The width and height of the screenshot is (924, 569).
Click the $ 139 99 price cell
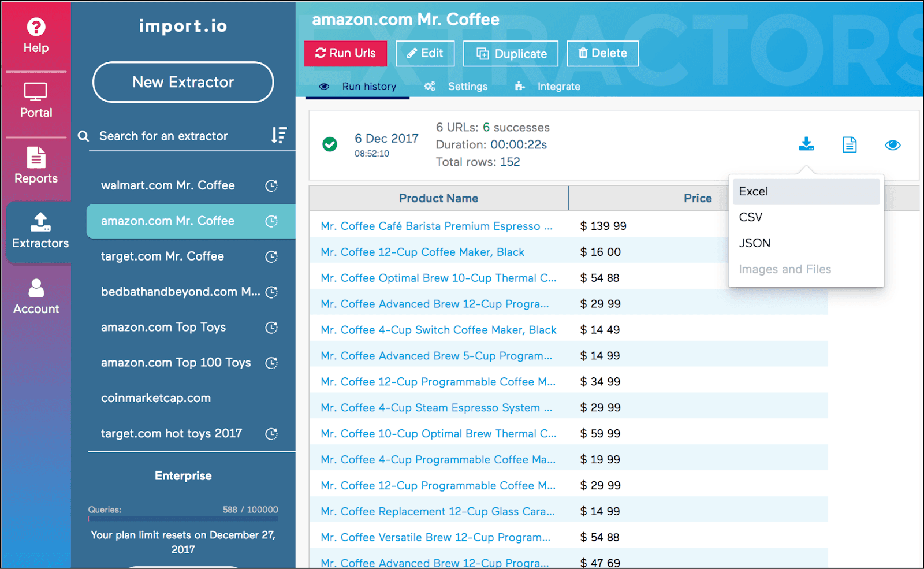point(603,226)
